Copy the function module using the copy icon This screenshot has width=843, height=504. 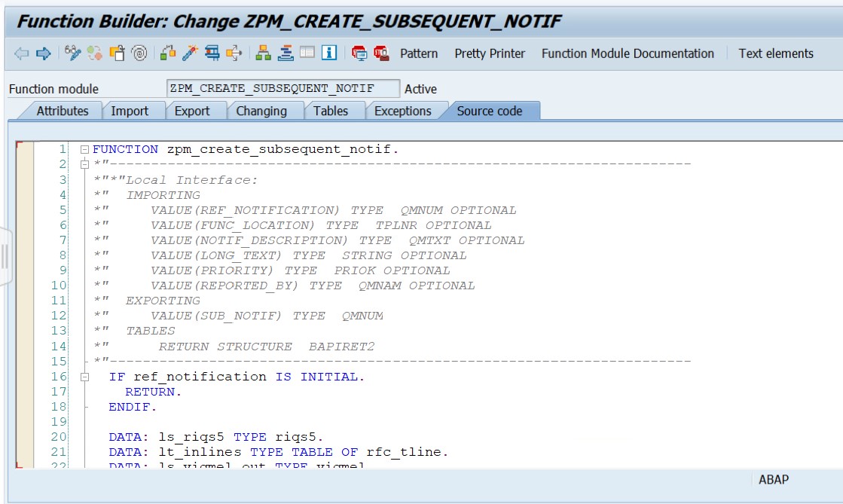pos(118,53)
